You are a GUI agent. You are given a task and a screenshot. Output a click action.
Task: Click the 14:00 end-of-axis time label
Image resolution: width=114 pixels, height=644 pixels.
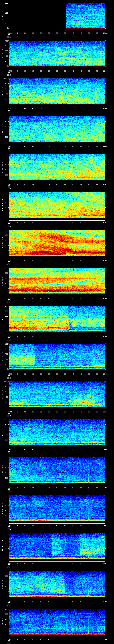[x=105, y=184]
